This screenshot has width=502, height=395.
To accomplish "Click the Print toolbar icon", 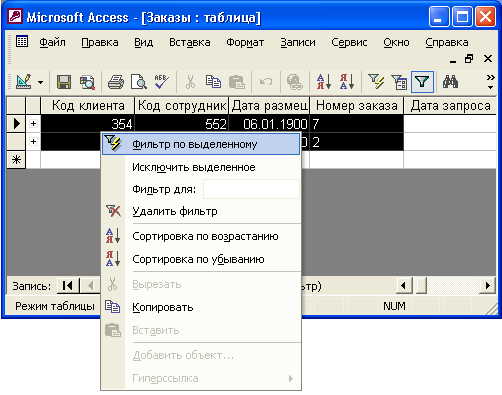I will (116, 82).
